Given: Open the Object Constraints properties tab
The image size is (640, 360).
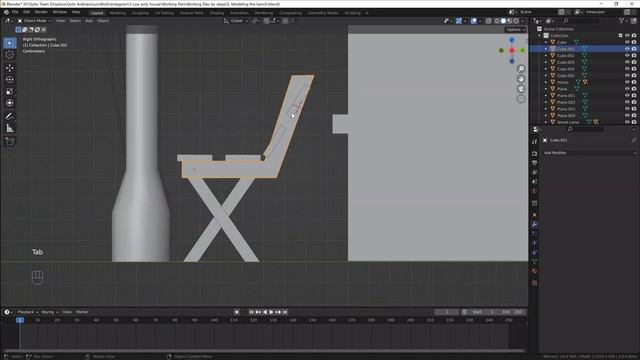Looking at the screenshot, I should [535, 252].
